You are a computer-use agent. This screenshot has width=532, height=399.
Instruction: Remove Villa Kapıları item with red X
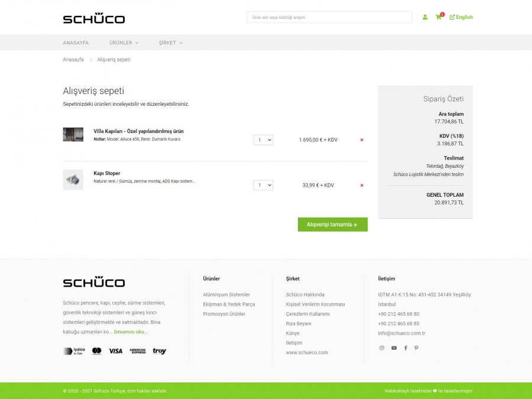click(x=362, y=140)
